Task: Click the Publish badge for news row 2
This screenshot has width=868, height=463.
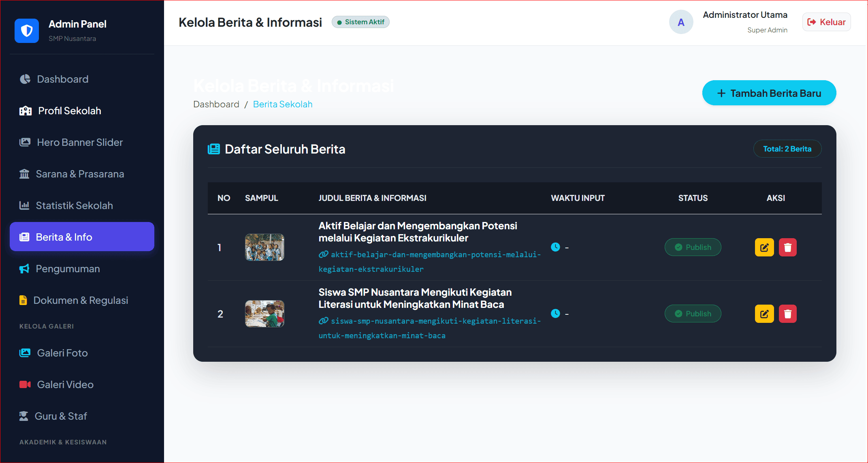Action: 693,314
